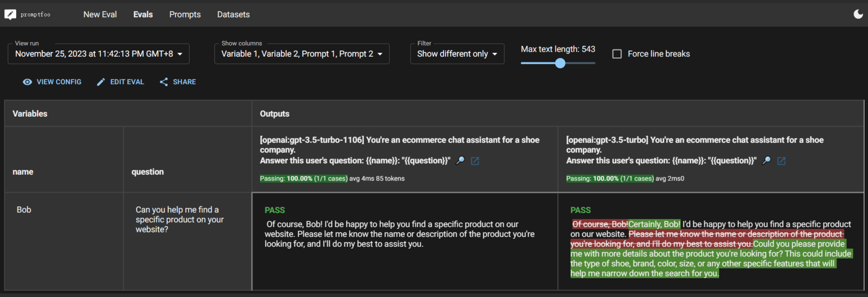Open the Prompts menu item
The image size is (868, 297).
coord(185,15)
